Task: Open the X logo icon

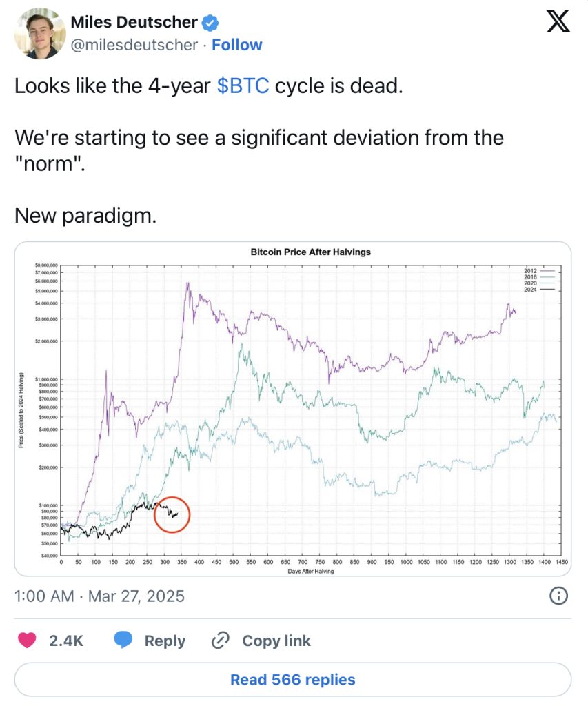Action: (x=558, y=21)
